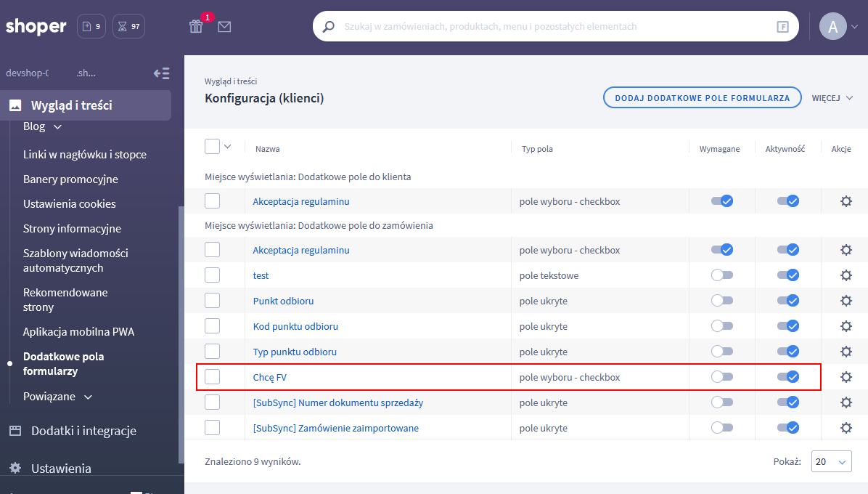868x494 pixels.
Task: Click the Wygląd i treści image icon
Action: (x=15, y=105)
